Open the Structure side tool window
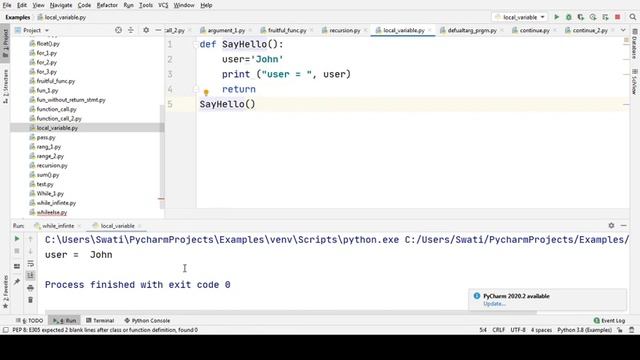640x360 pixels. click(x=5, y=86)
